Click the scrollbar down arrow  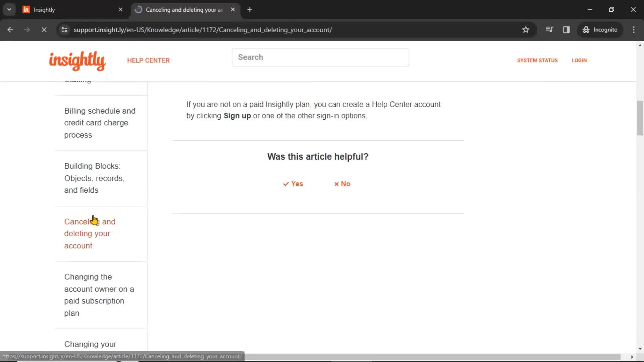640,349
